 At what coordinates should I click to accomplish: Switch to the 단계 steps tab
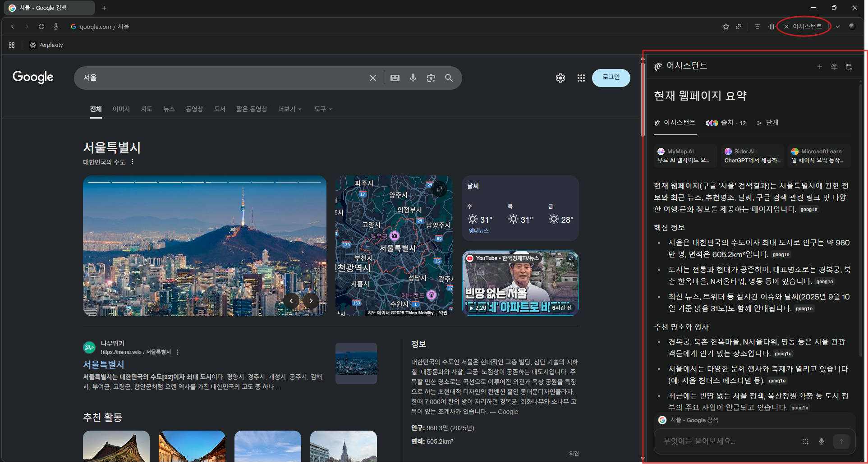coord(767,123)
